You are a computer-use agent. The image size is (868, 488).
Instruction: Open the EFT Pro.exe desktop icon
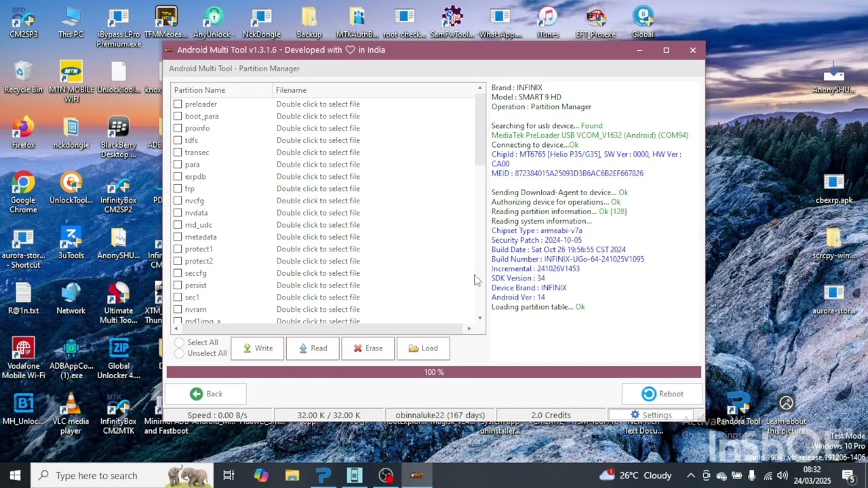click(x=595, y=22)
